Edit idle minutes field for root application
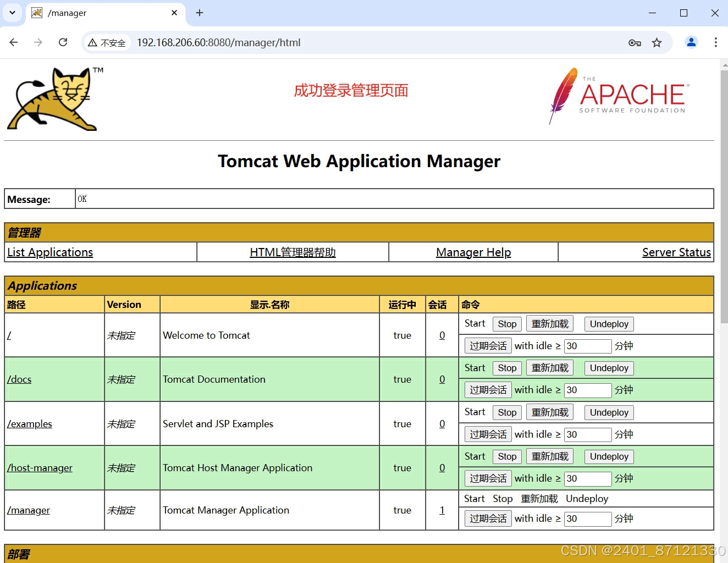Viewport: 728px width, 563px height. click(588, 346)
